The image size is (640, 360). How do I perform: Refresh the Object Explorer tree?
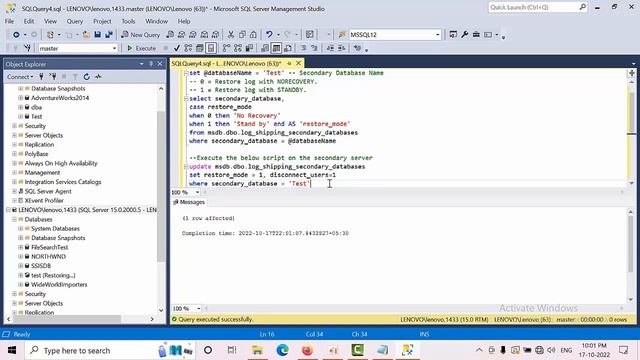87,76
